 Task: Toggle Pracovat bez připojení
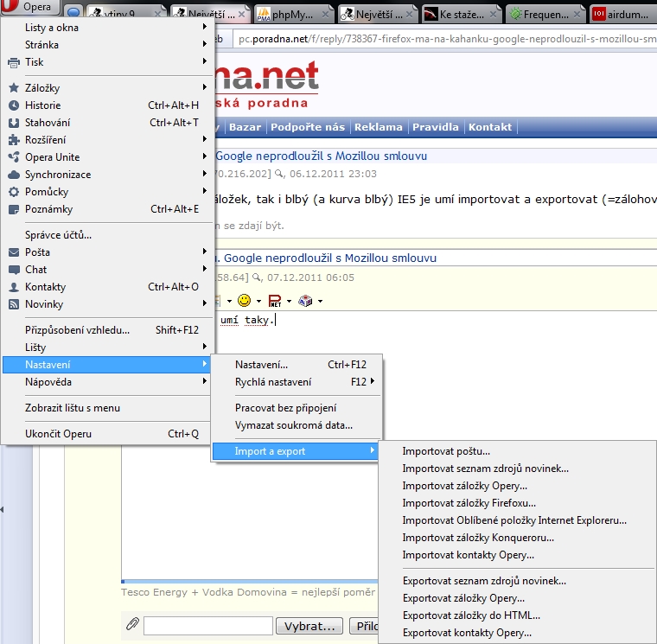(x=297, y=408)
